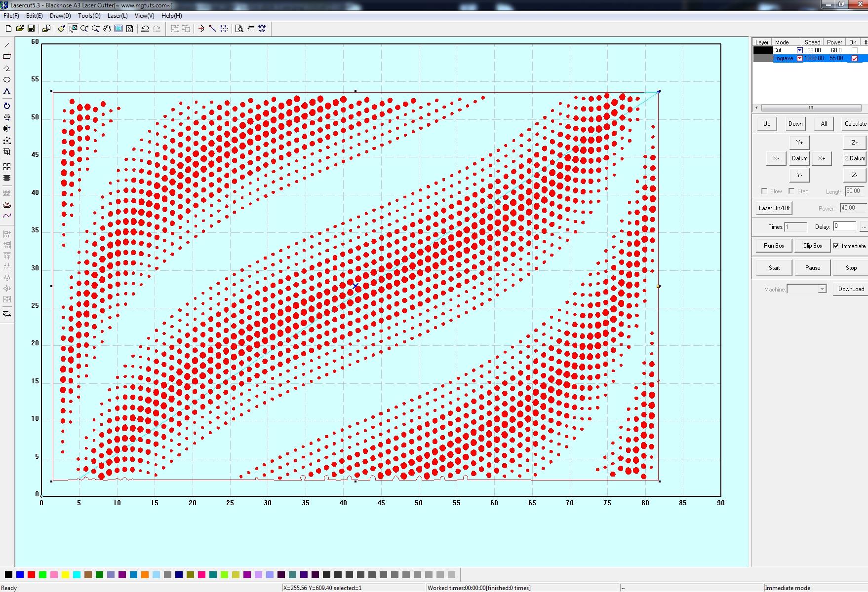Viewport: 868px width, 592px height.
Task: Uncheck the Immediate checkbox
Action: point(836,246)
